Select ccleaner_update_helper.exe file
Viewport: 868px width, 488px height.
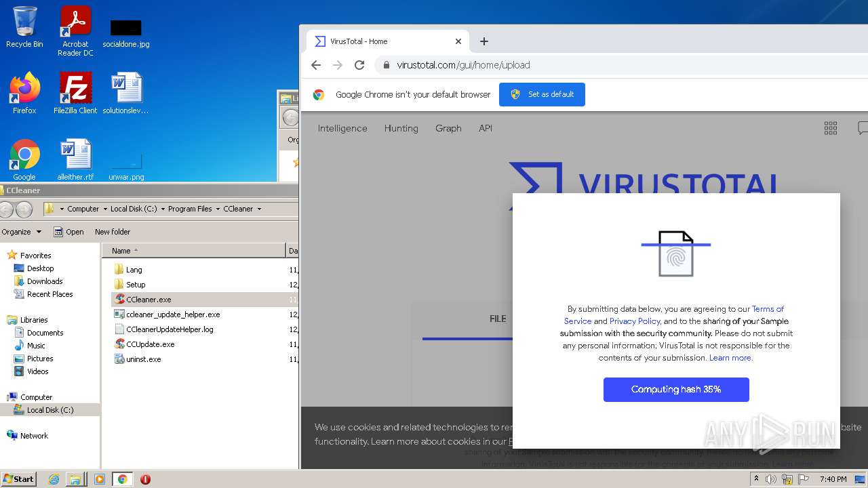point(167,314)
